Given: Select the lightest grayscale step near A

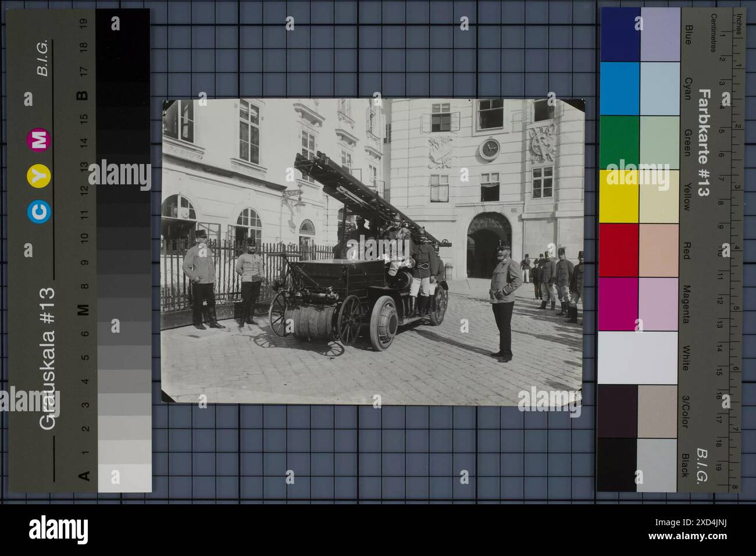Looking at the screenshot, I should click(124, 477).
